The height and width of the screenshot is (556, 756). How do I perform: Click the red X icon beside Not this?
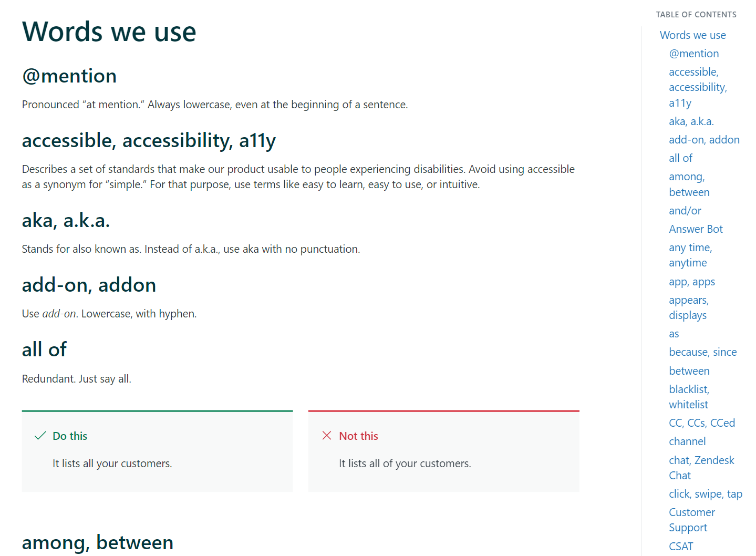pos(327,435)
